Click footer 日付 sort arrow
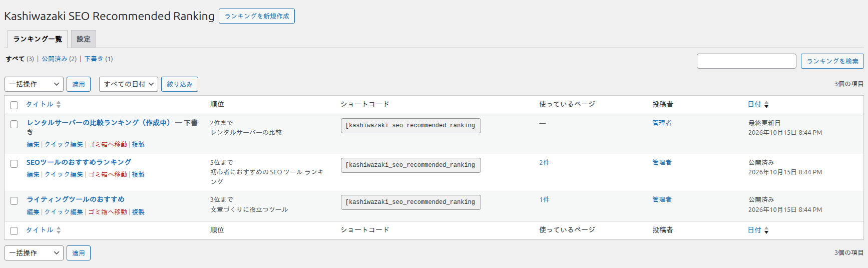The image size is (868, 268). [766, 230]
